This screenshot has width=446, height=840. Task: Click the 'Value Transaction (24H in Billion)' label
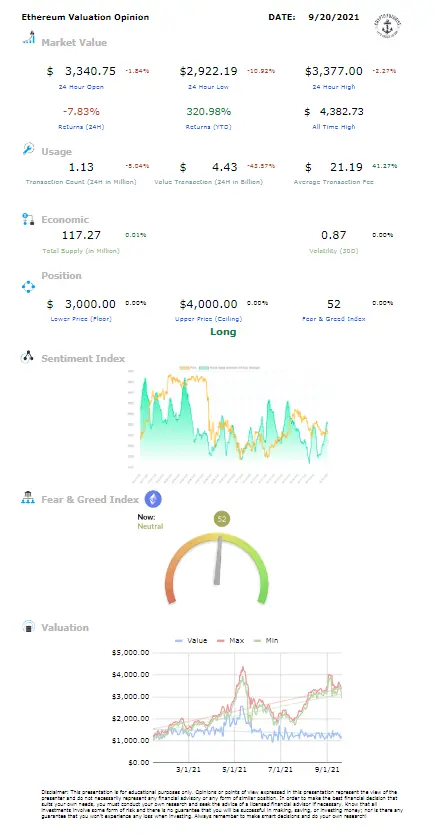coord(209,182)
